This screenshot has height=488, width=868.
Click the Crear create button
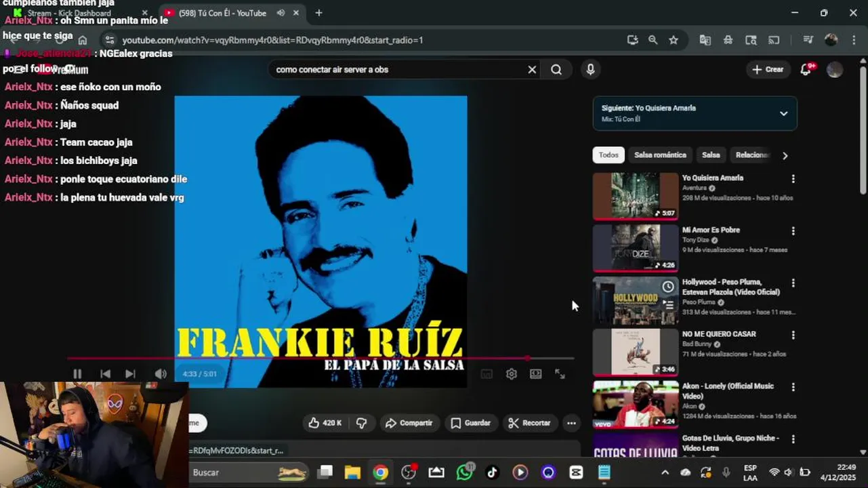click(768, 69)
